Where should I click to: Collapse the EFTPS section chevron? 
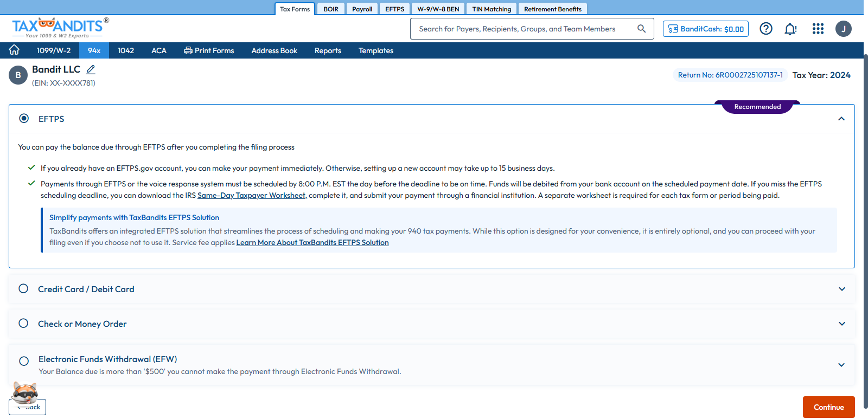click(x=841, y=119)
